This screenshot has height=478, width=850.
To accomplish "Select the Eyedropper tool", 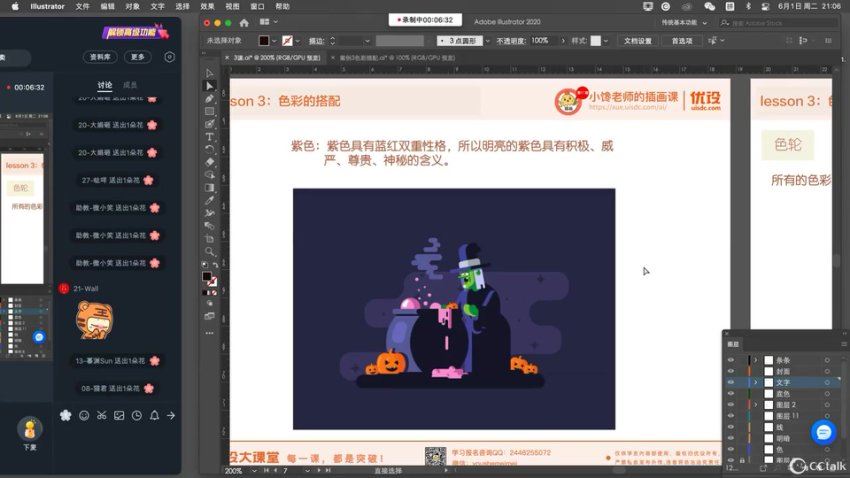I will pos(209,201).
